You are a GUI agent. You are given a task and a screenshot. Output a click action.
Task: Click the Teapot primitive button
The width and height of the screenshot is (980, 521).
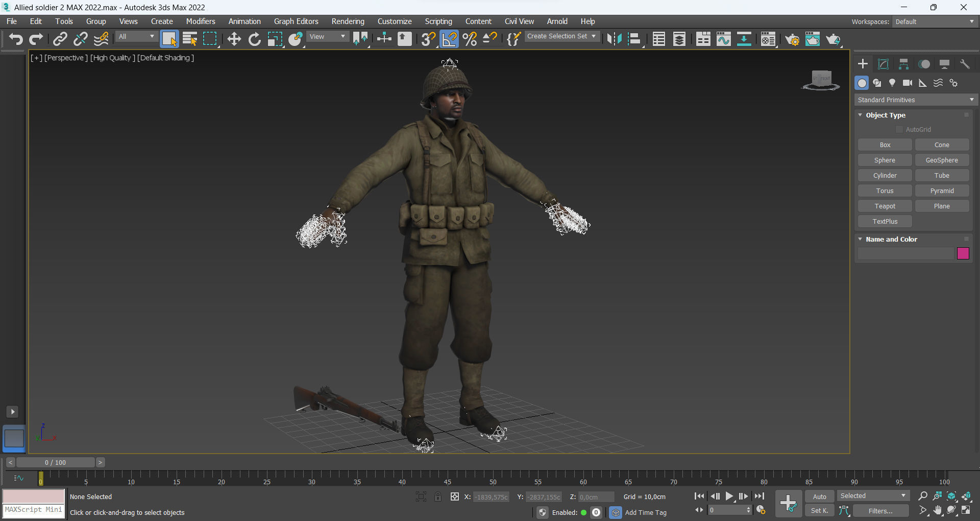click(x=885, y=206)
